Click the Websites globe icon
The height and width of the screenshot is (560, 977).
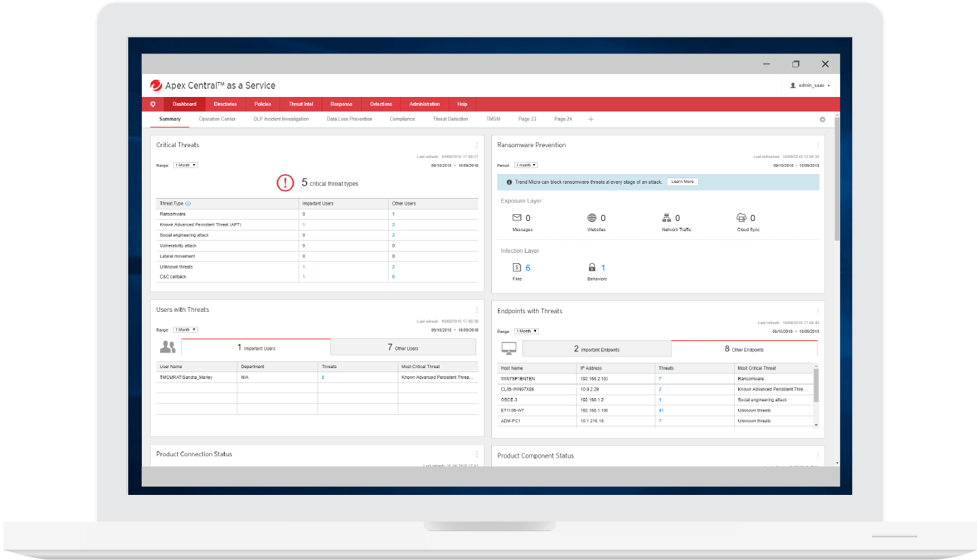point(592,218)
